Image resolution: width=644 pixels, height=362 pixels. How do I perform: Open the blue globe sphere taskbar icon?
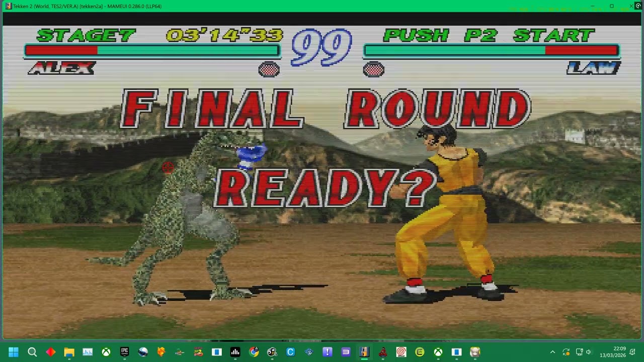point(143,352)
